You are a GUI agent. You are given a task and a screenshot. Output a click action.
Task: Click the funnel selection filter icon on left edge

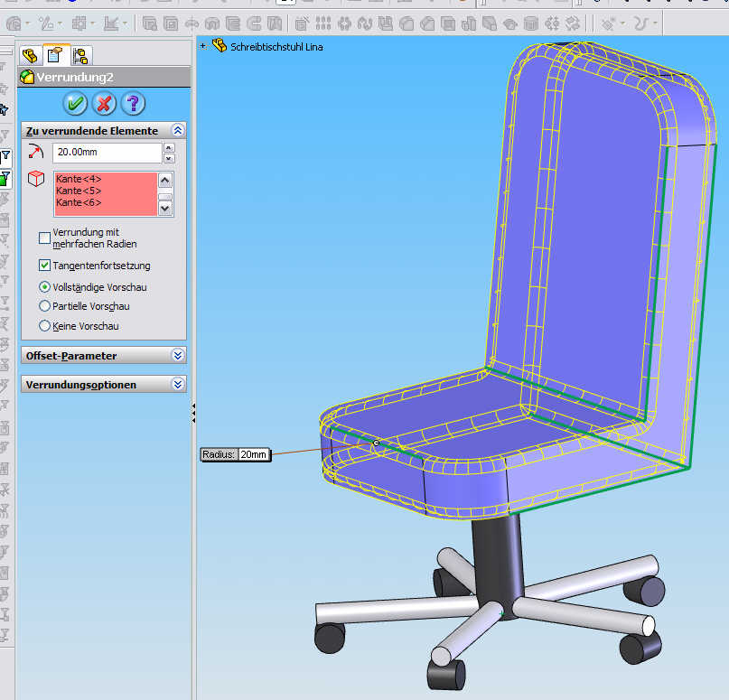coord(5,157)
